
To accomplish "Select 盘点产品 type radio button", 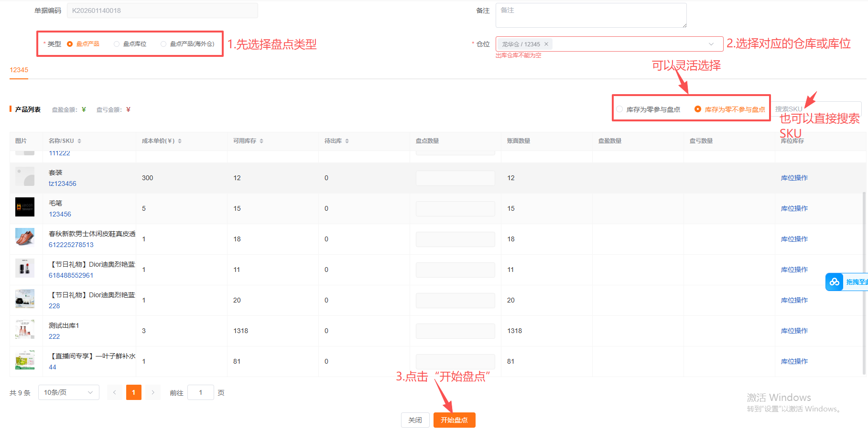I will (x=70, y=44).
